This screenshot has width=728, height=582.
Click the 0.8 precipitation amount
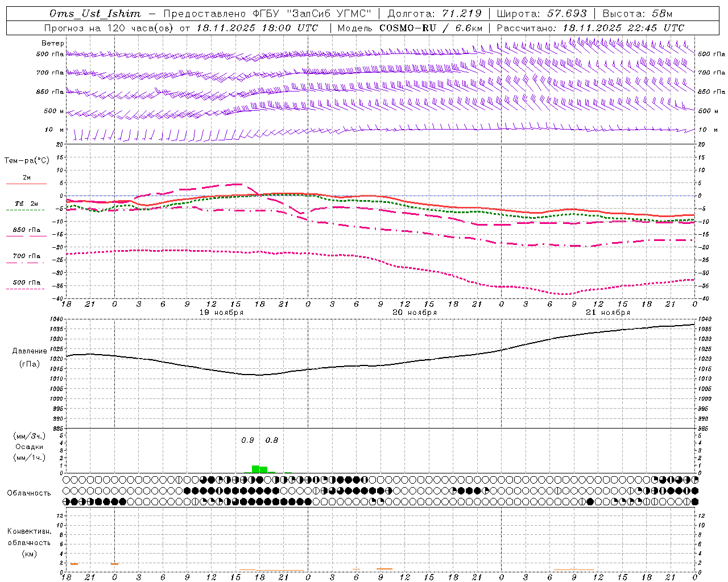272,440
